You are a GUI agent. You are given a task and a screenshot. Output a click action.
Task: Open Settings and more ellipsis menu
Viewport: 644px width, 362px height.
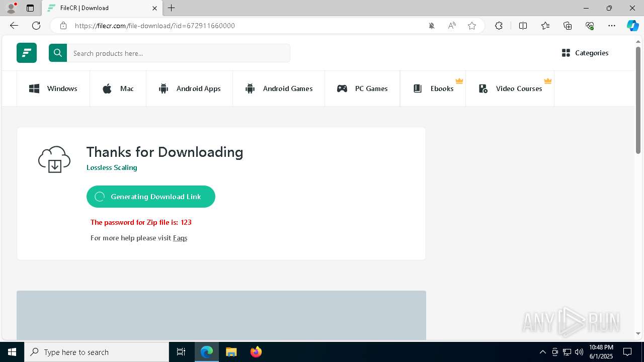pyautogui.click(x=612, y=26)
